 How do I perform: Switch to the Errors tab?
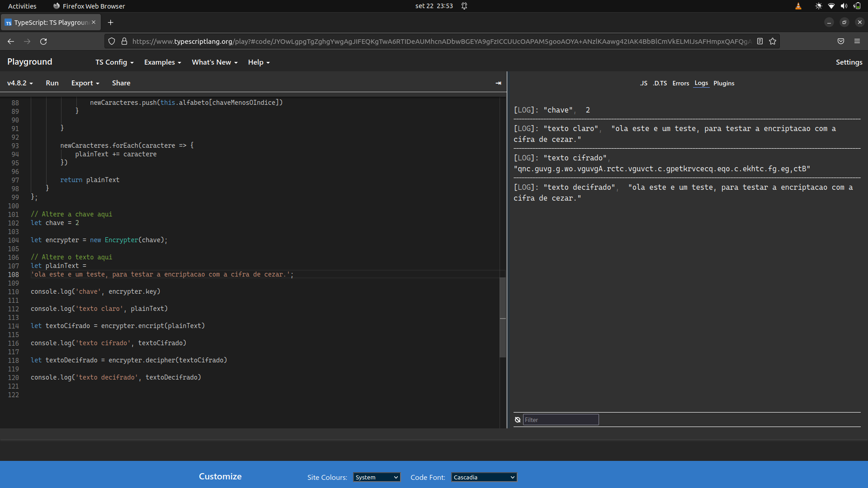click(x=680, y=83)
